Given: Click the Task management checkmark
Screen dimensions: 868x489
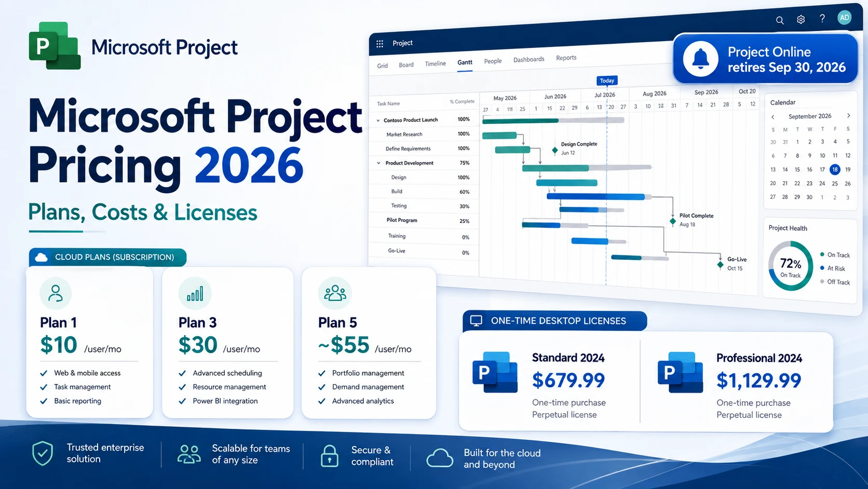Looking at the screenshot, I should pos(44,387).
